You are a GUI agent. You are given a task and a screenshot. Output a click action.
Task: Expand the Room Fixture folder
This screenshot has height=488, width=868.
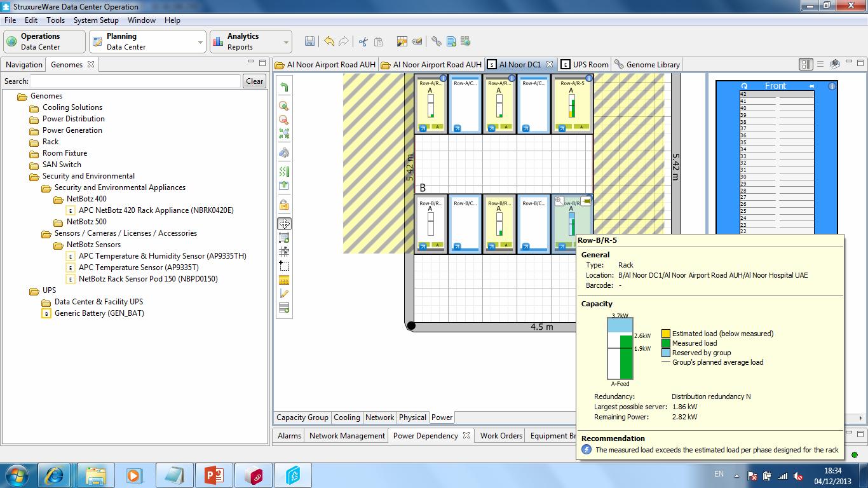34,153
